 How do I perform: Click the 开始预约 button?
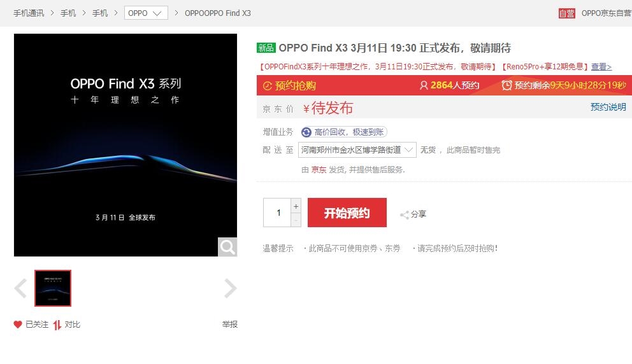347,213
